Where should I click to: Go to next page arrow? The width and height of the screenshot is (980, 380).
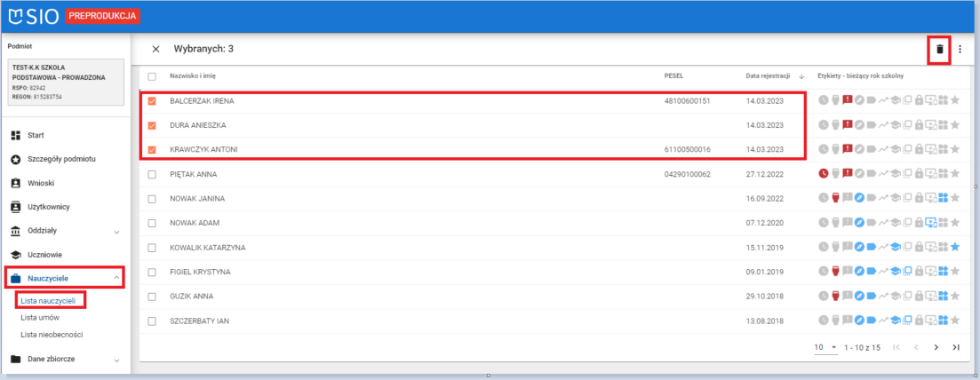(x=936, y=347)
